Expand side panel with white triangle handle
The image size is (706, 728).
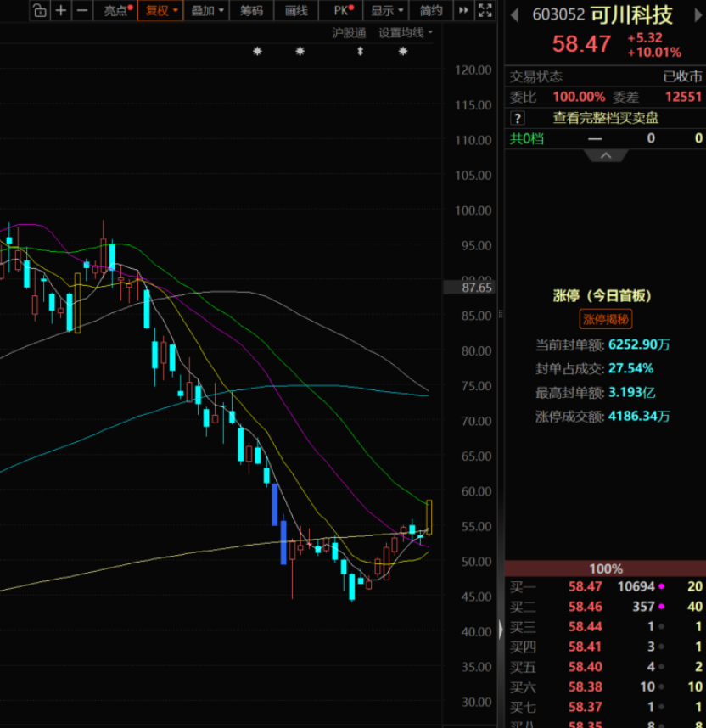pos(501,630)
